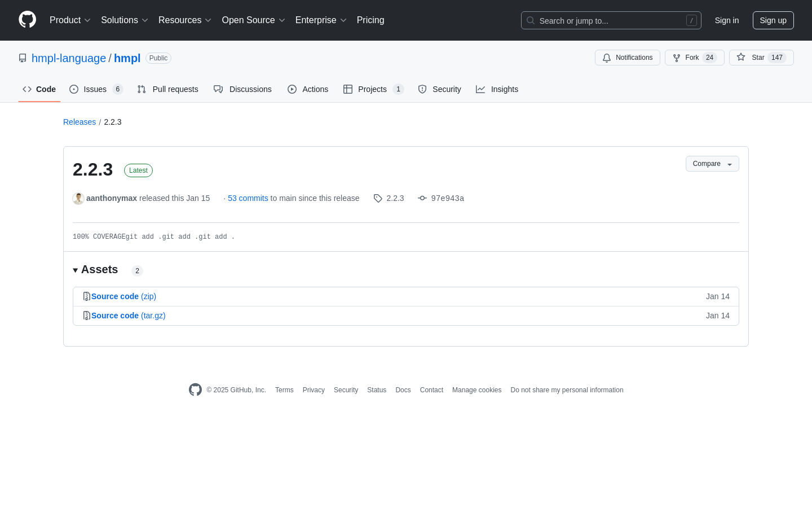812x508 pixels.
Task: Open the footer Security link
Action: click(346, 390)
